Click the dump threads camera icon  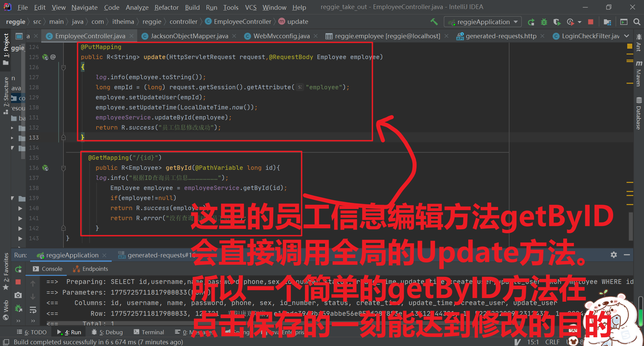(x=18, y=295)
